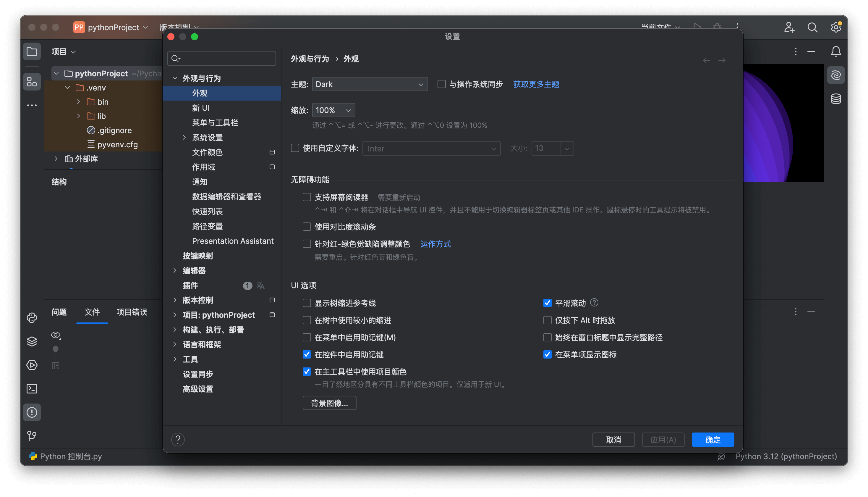Enable 仅按下 Alt 时拖放 checkbox
Screen dimensions: 868x497
point(547,320)
